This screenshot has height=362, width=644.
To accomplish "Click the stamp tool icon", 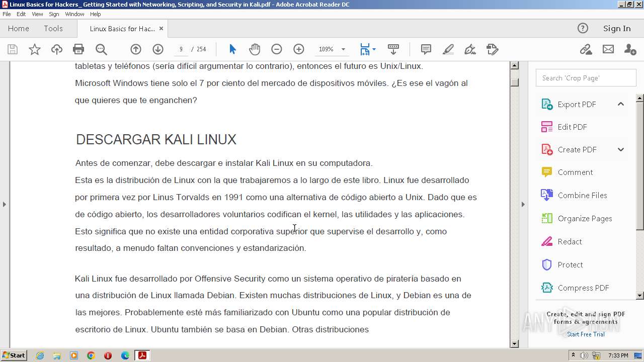I will [493, 49].
